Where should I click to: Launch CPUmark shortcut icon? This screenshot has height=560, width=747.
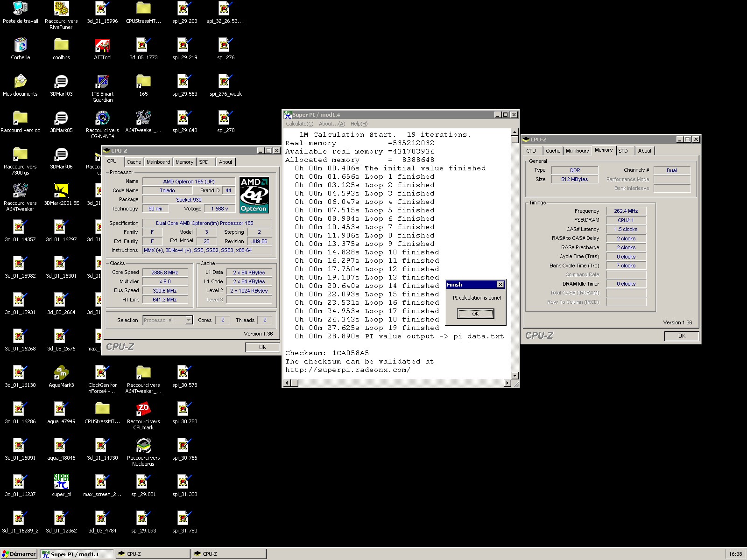143,416
